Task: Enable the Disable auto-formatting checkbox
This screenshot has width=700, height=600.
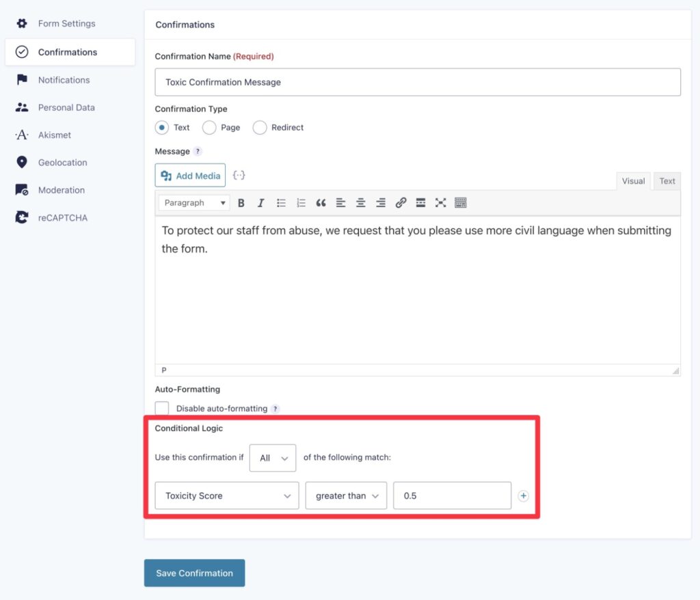Action: (x=162, y=408)
